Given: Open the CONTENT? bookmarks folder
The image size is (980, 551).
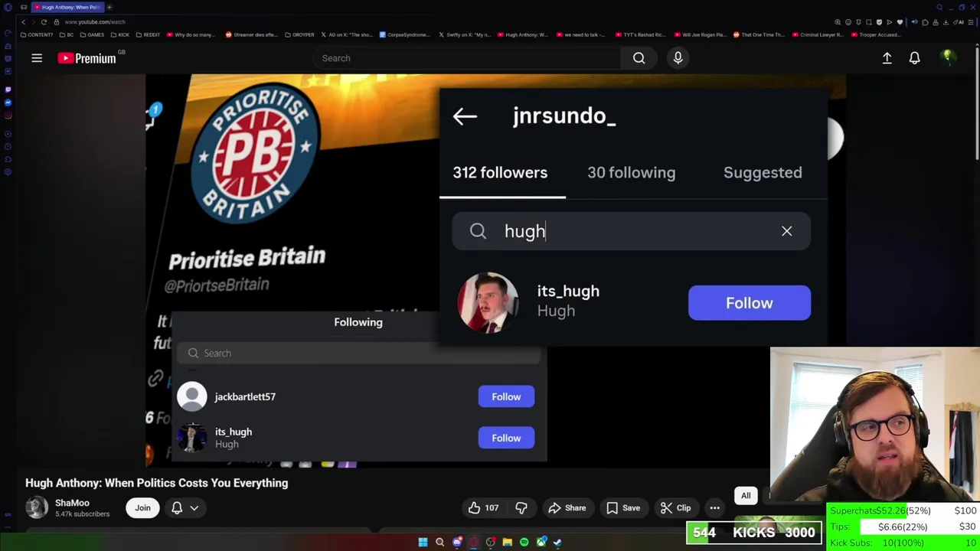Looking at the screenshot, I should point(37,35).
